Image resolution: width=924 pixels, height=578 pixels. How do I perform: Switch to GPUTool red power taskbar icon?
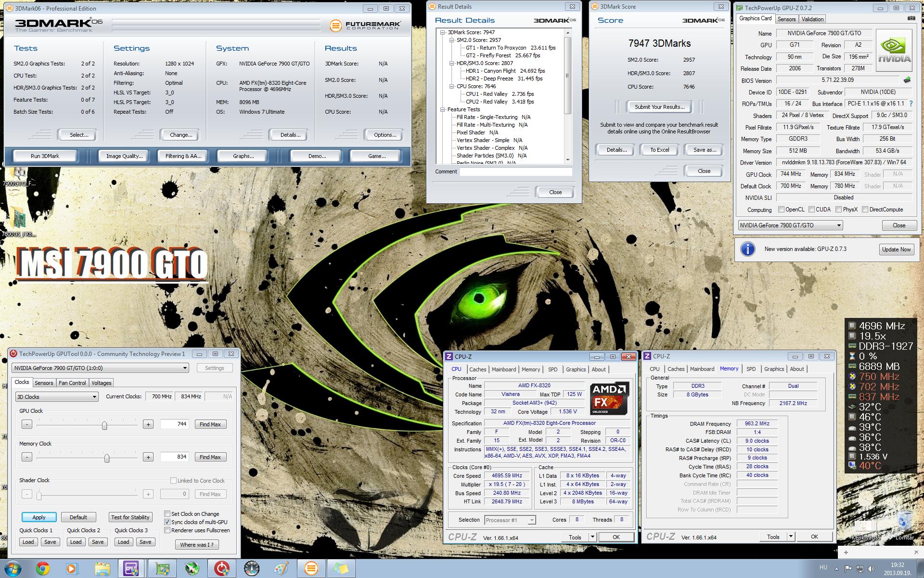pyautogui.click(x=222, y=569)
